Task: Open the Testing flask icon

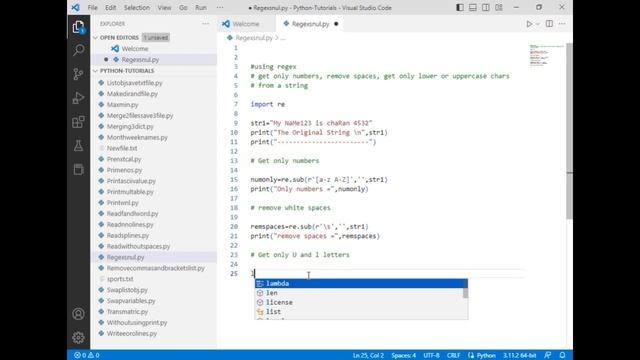Action: click(78, 146)
